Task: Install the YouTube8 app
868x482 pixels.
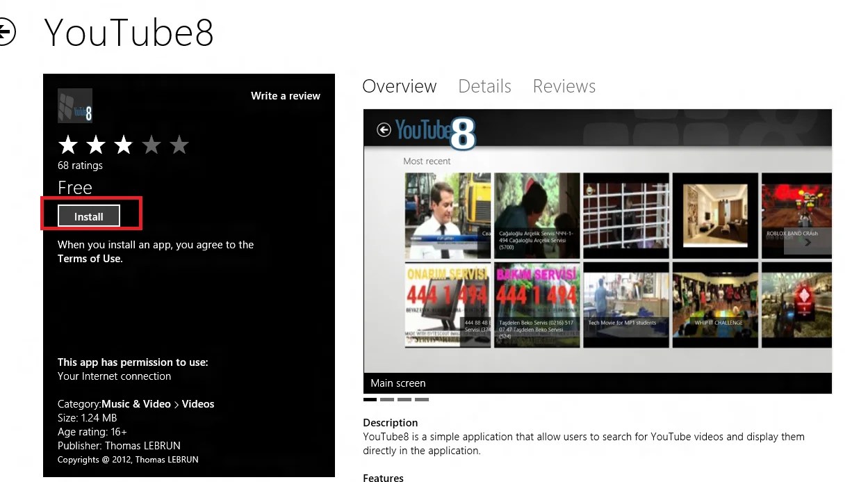Action: (89, 216)
